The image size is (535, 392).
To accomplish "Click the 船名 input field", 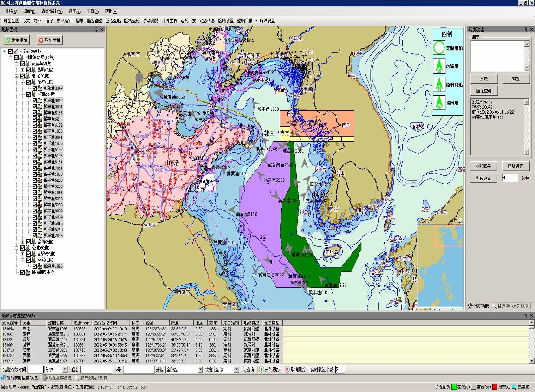I will (96, 370).
